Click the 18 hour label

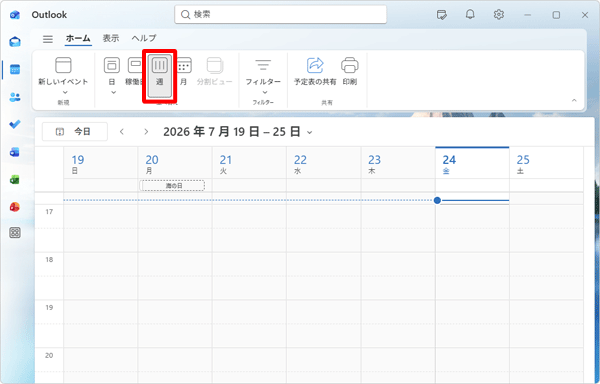tap(49, 260)
